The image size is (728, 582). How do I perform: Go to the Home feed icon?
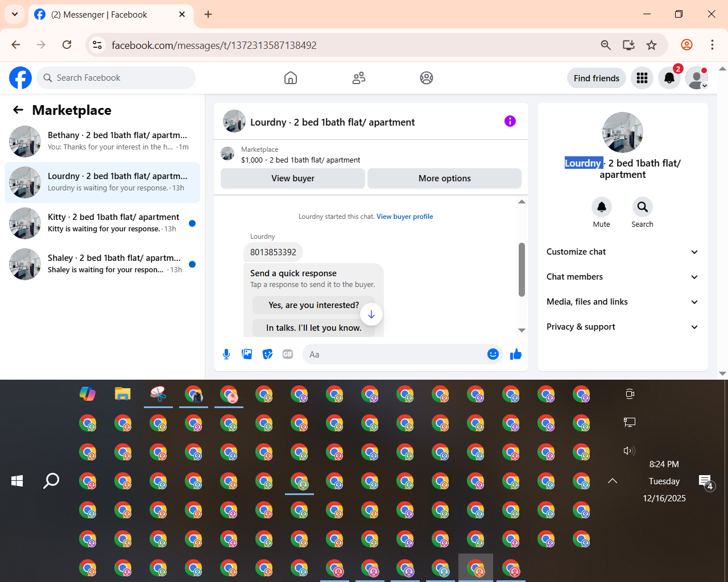(291, 78)
